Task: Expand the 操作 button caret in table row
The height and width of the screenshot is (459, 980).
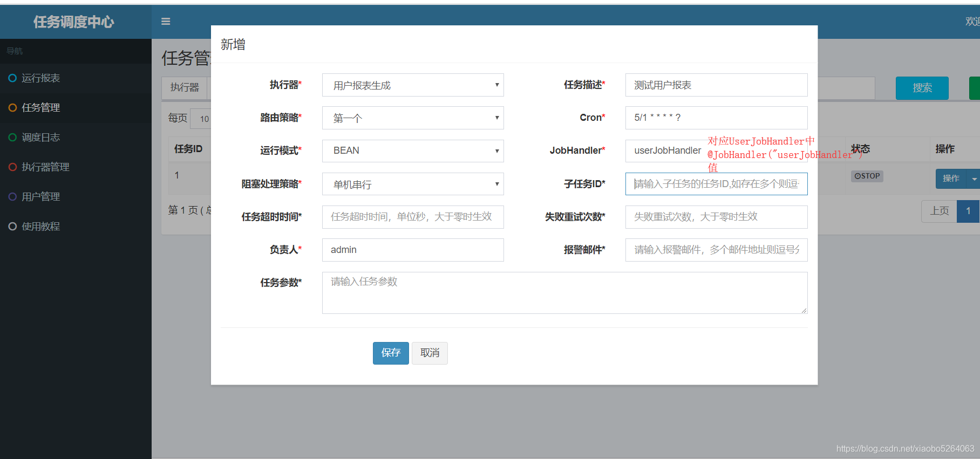Action: pos(974,179)
